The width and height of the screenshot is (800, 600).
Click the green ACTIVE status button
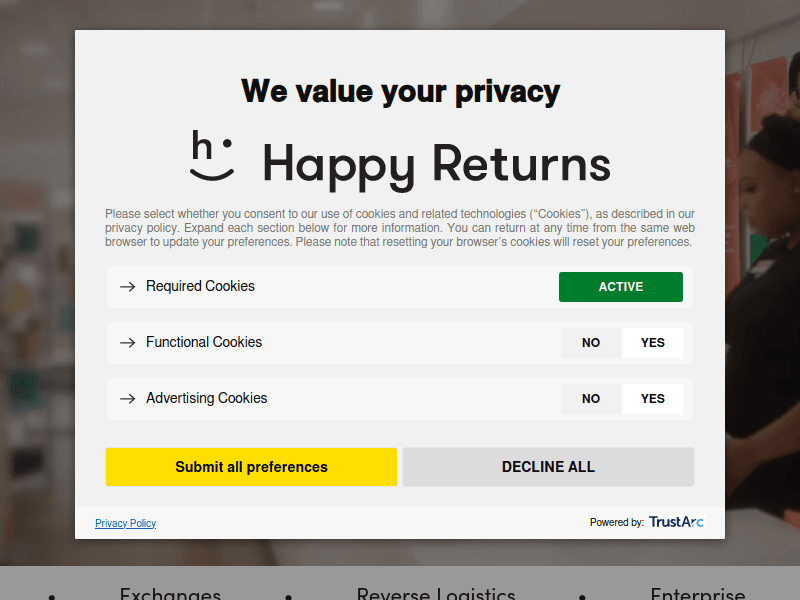(620, 287)
